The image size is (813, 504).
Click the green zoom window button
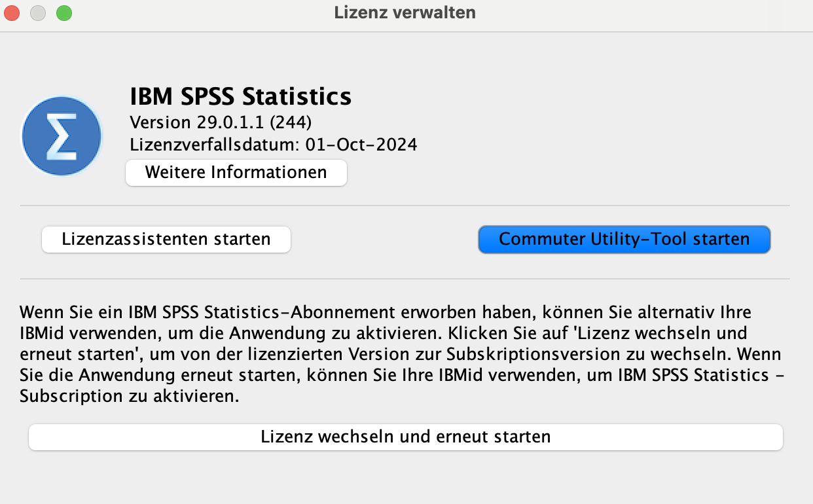[x=63, y=12]
